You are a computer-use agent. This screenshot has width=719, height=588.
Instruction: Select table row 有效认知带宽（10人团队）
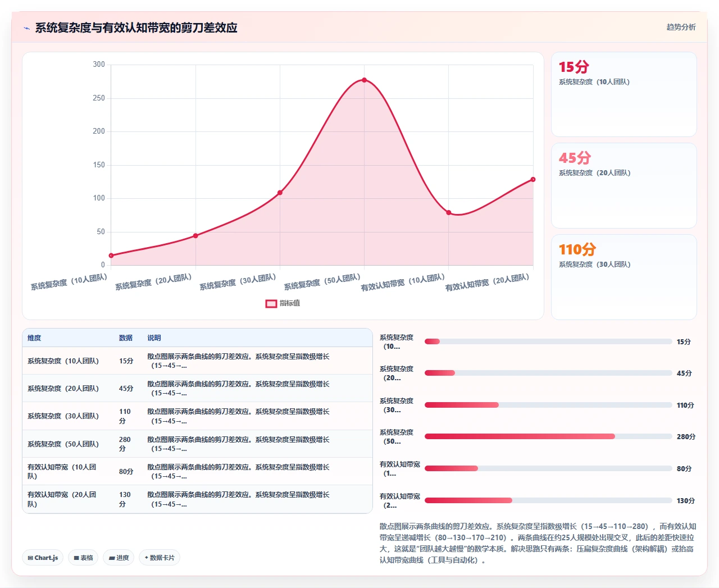pos(197,471)
